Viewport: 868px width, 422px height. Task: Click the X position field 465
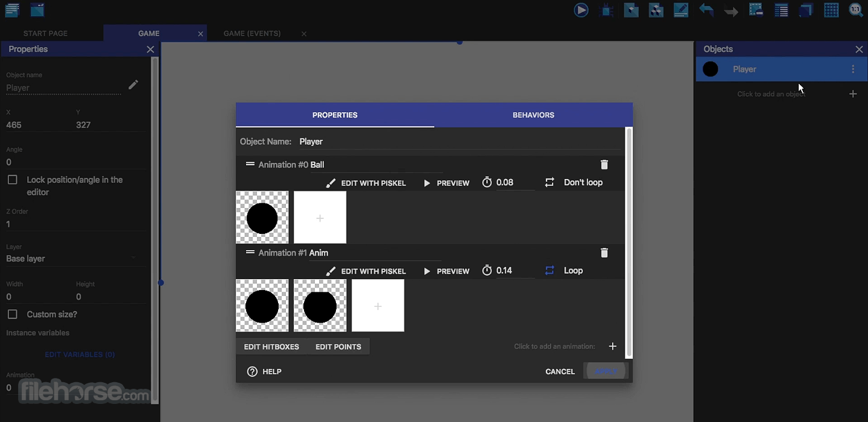pyautogui.click(x=37, y=125)
